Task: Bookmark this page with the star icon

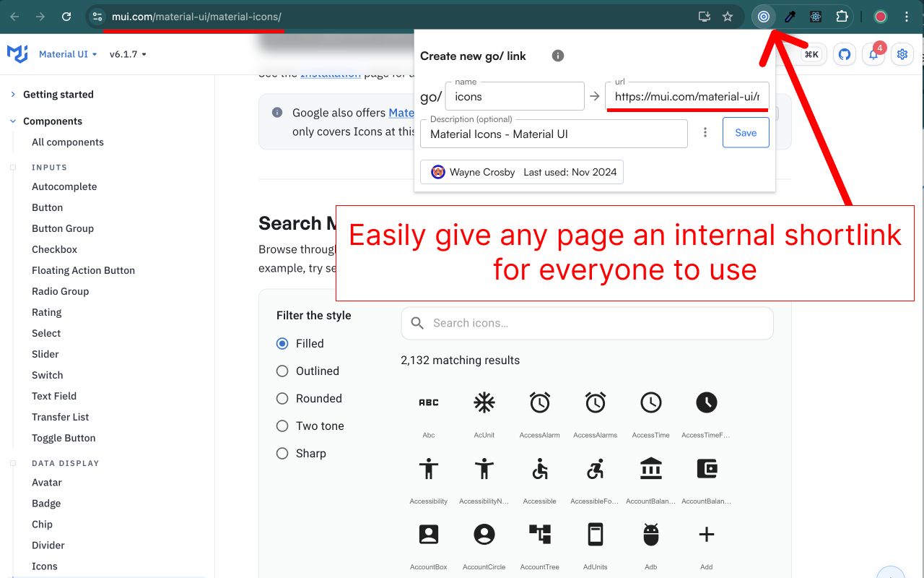Action: 728,17
